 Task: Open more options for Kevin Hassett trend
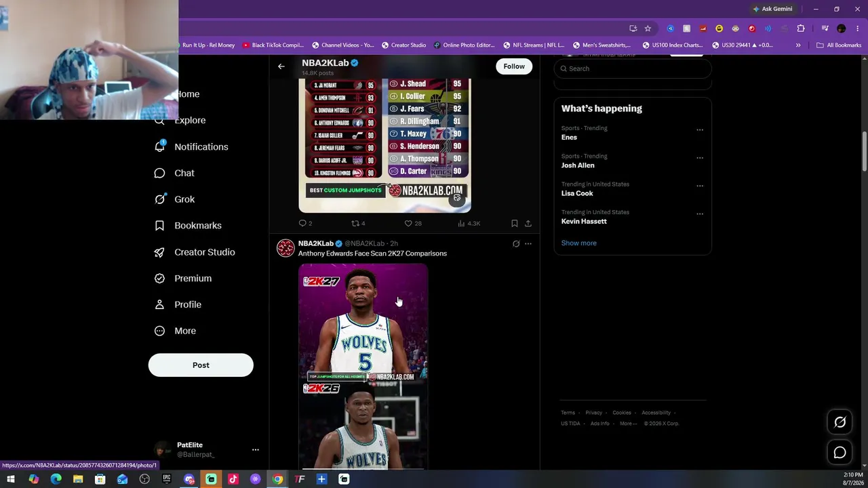(700, 213)
